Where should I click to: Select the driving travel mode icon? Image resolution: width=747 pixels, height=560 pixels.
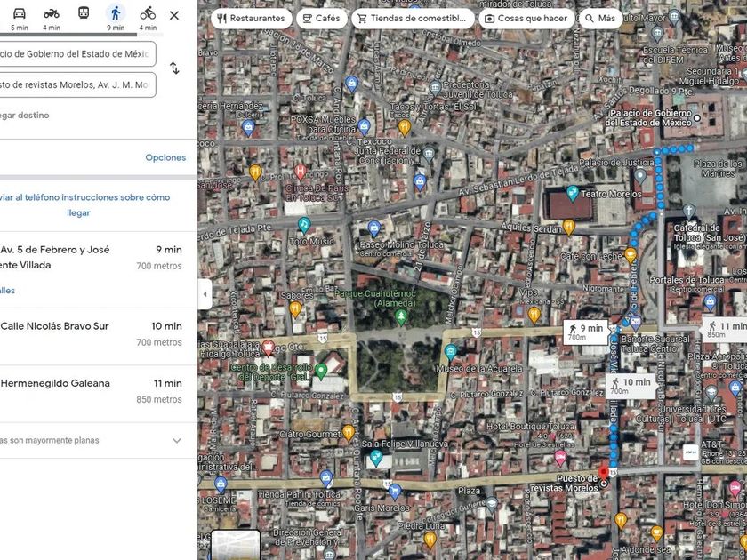20,13
